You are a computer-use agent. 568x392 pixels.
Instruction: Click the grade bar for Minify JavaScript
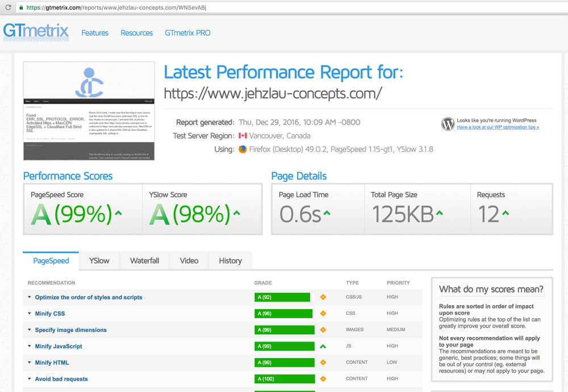284,346
